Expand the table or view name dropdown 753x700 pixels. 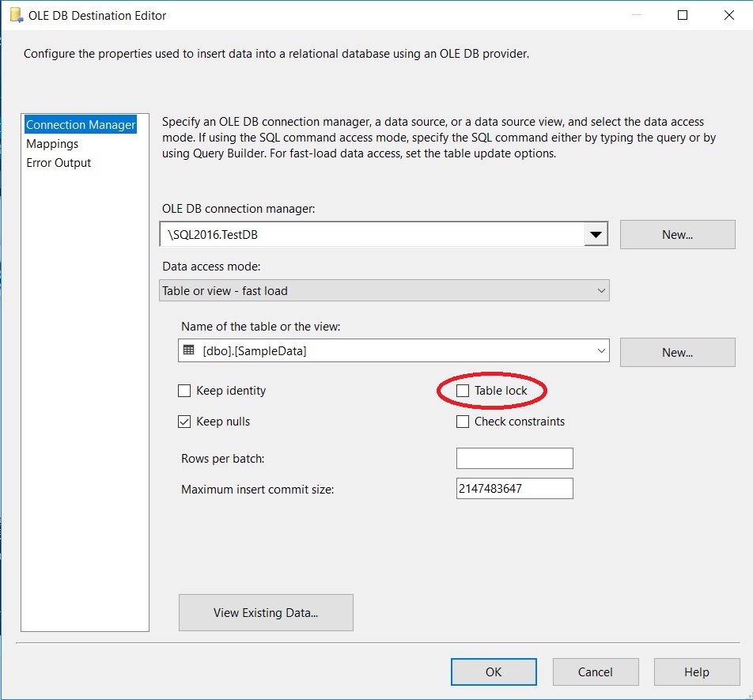601,351
